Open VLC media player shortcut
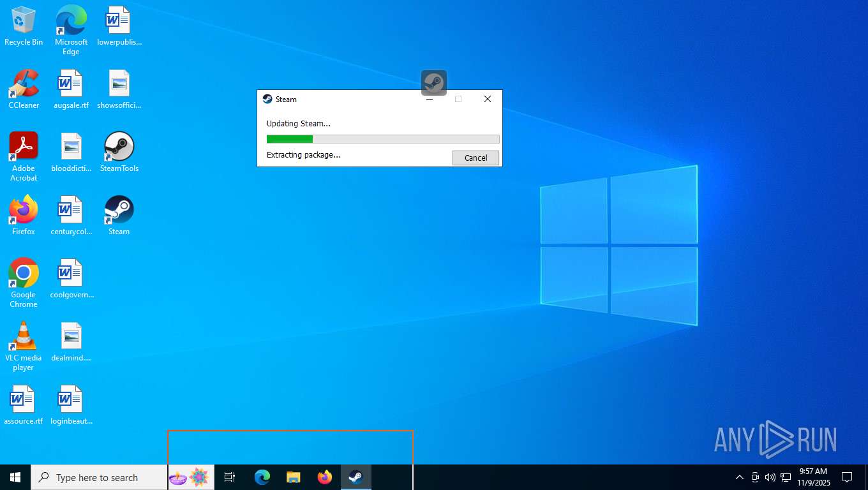 24,346
